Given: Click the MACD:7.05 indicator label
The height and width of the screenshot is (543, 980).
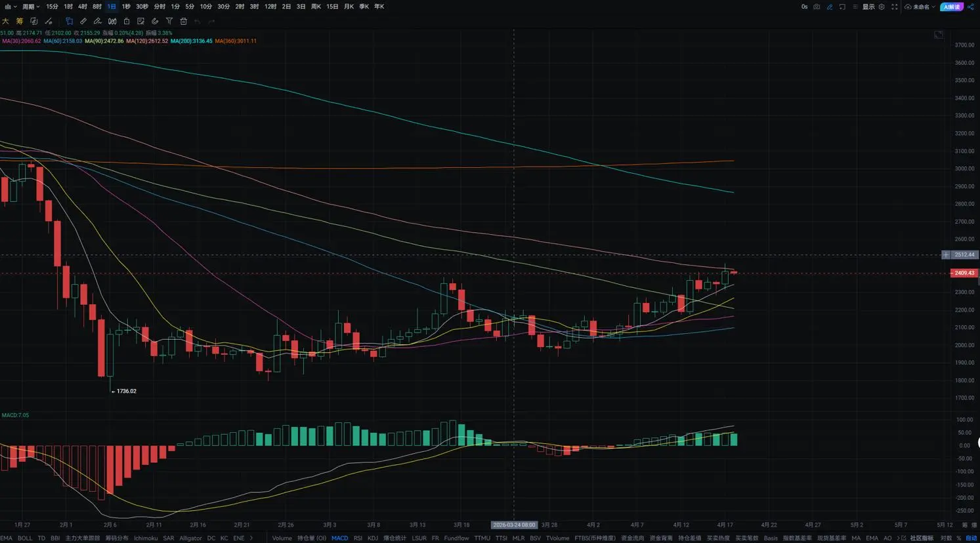Looking at the screenshot, I should (x=15, y=415).
